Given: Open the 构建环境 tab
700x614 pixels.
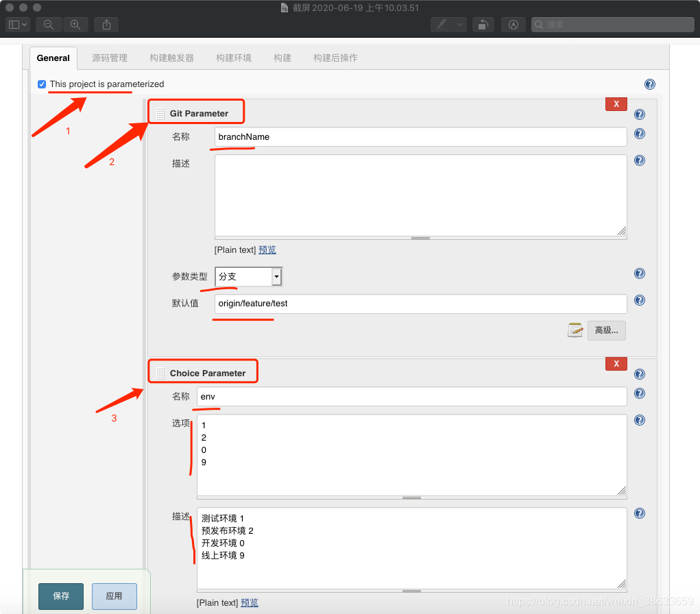Looking at the screenshot, I should point(234,58).
